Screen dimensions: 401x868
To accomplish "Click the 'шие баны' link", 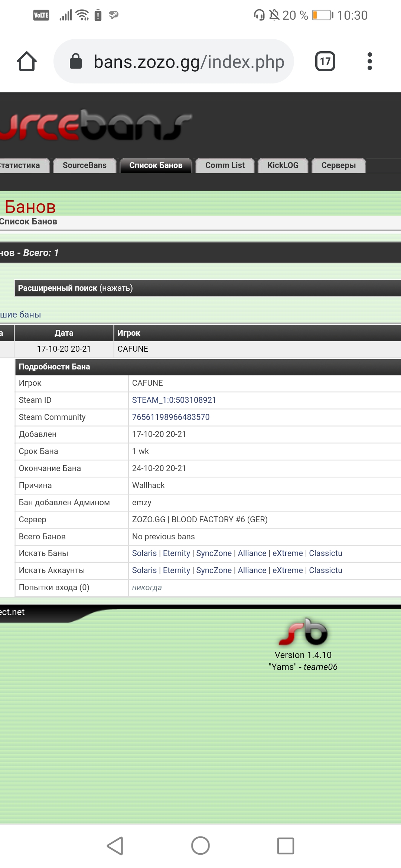I will [20, 315].
